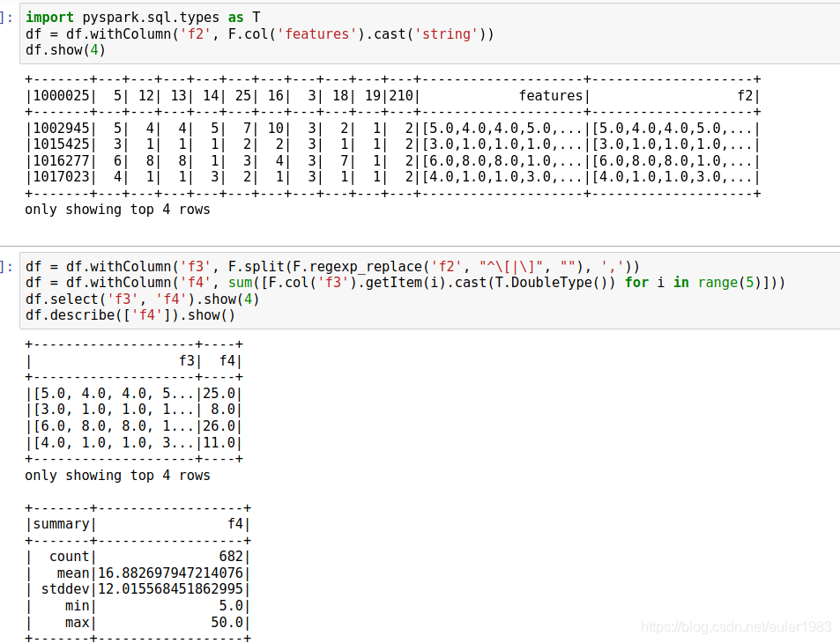Viewport: 840px width, 643px height.
Task: Click the table cell '1015425'
Action: tap(61, 144)
